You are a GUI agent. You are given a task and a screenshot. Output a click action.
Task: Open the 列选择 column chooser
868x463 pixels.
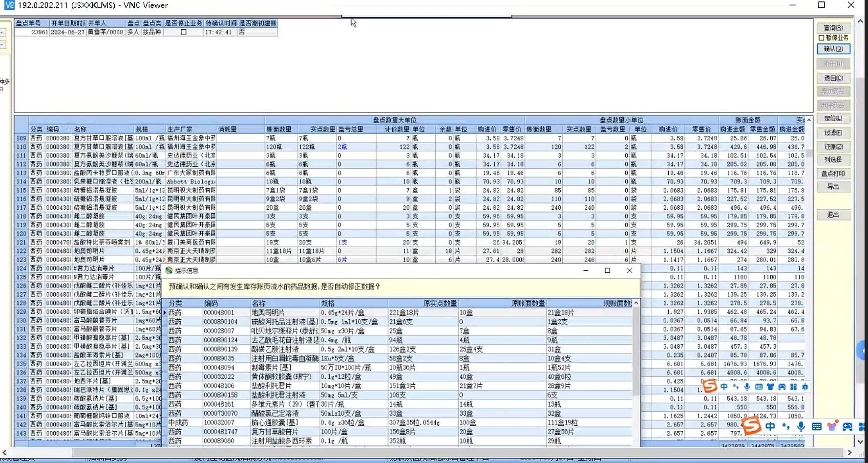click(833, 159)
